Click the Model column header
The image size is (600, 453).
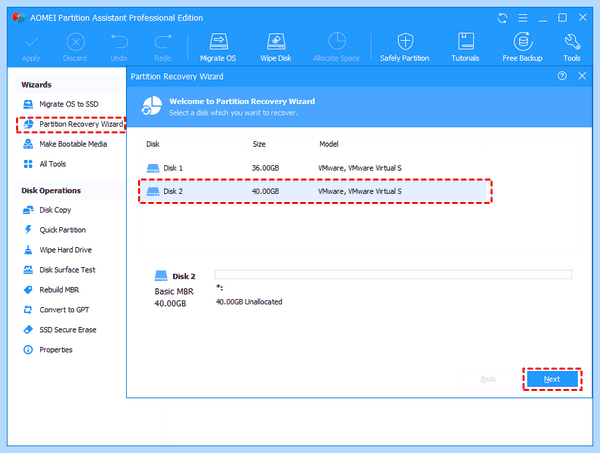click(329, 144)
